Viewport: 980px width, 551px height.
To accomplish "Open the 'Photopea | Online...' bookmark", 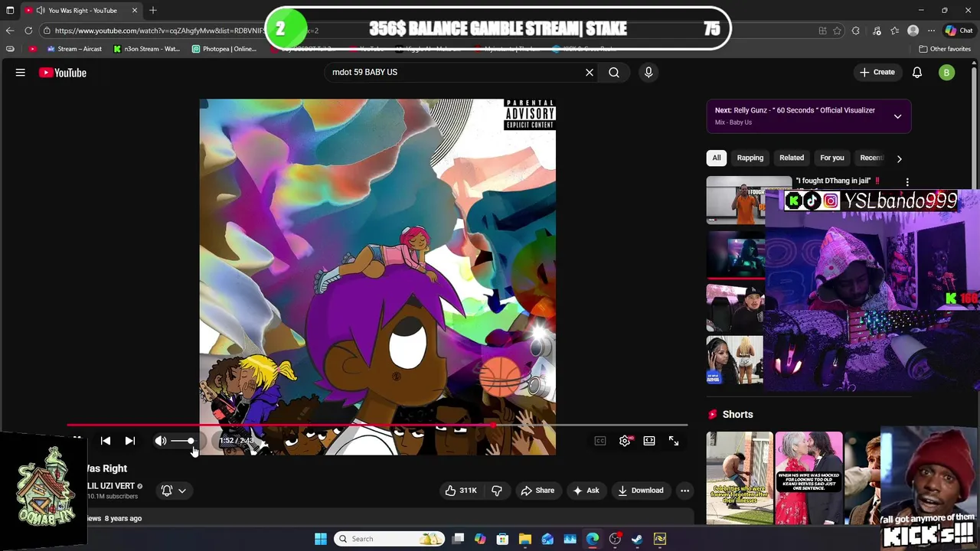I will (224, 49).
